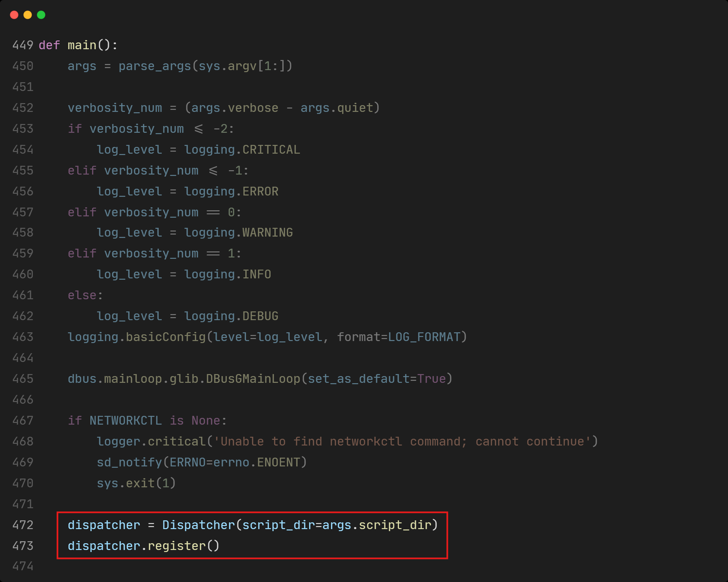Viewport: 728px width, 582px height.
Task: Click Dispatcher class name on line 472
Action: 198,525
